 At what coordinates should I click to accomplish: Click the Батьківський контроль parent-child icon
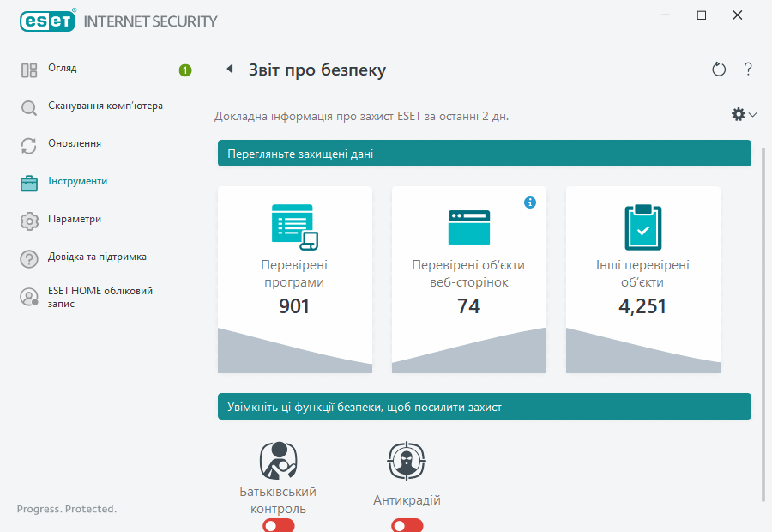(278, 459)
